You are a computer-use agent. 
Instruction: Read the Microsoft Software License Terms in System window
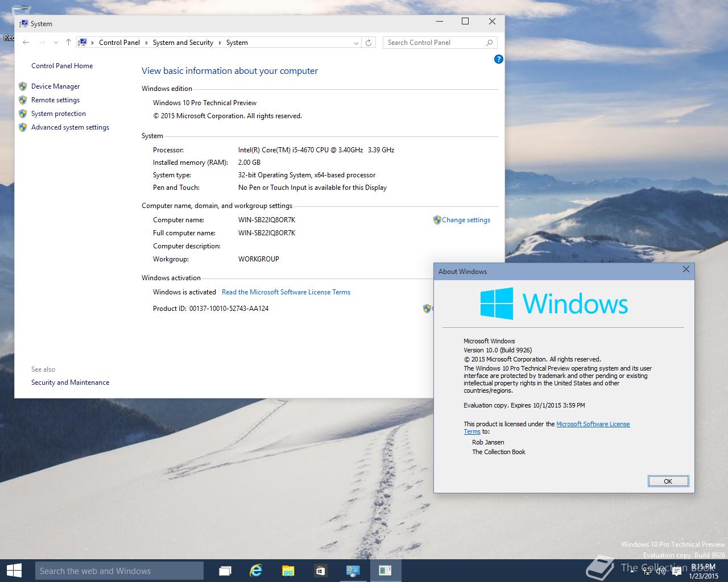point(286,292)
